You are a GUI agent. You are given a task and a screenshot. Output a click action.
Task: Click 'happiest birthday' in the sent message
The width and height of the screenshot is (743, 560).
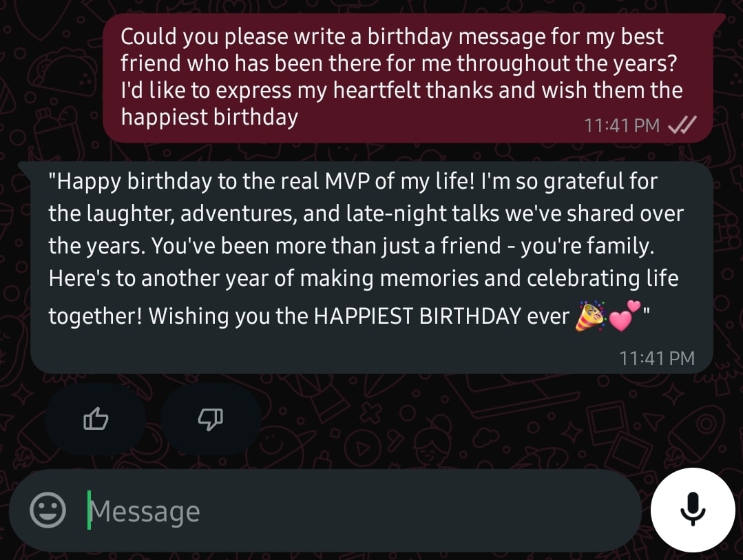click(x=209, y=117)
